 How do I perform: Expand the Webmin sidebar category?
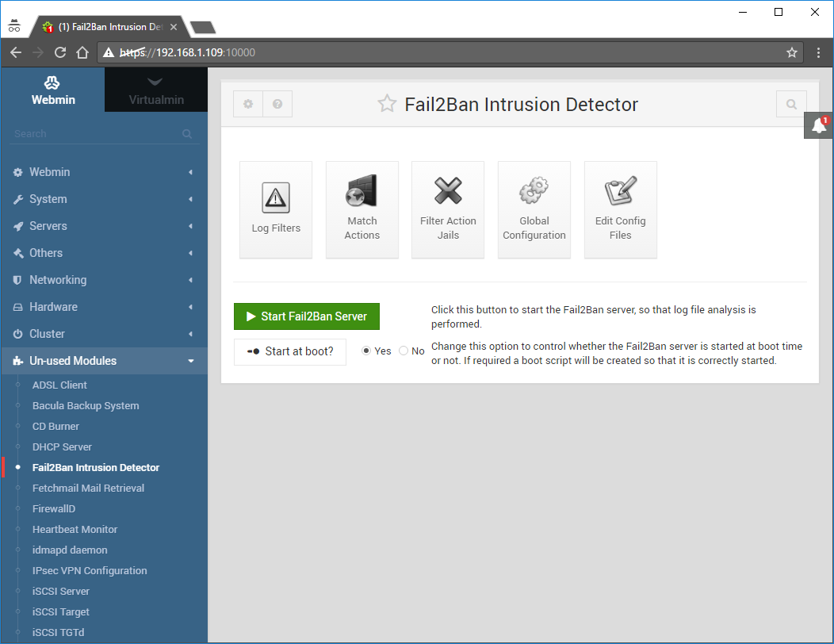[104, 172]
